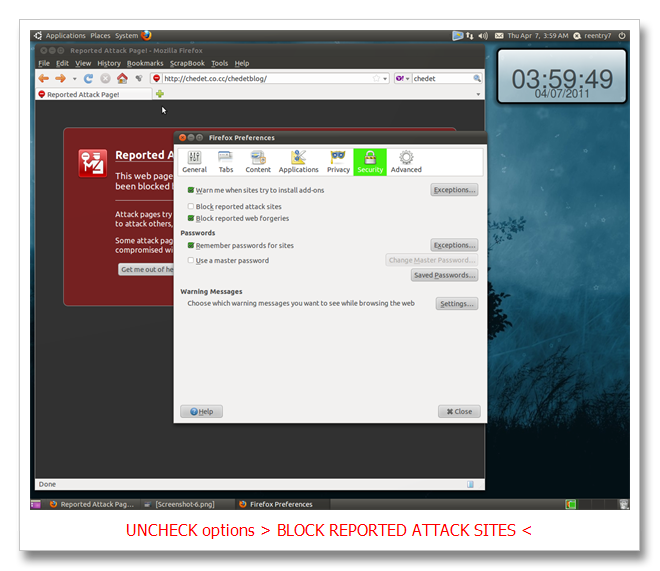Click the volume speaker icon in panel
This screenshot has width=660, height=571.
coord(483,36)
